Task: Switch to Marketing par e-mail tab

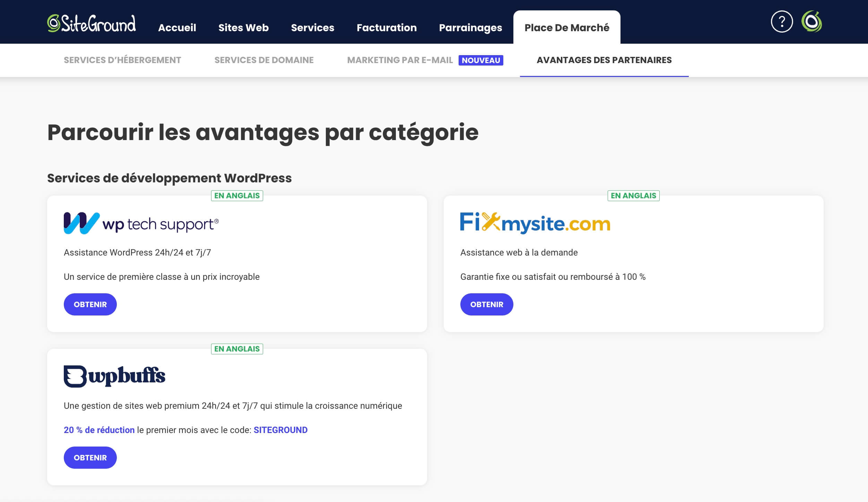Action: coord(400,60)
